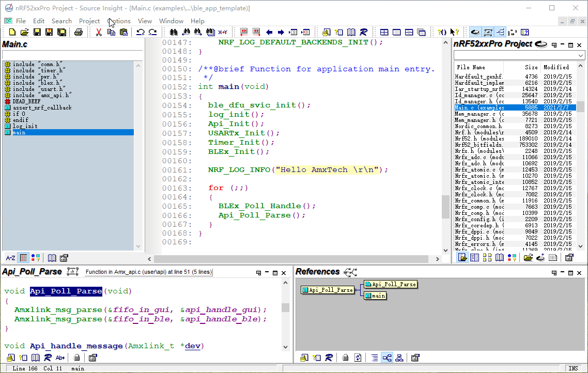Viewport: 588px width, 373px height.
Task: Click the Search Backward binoculars icon
Action: pos(185,32)
